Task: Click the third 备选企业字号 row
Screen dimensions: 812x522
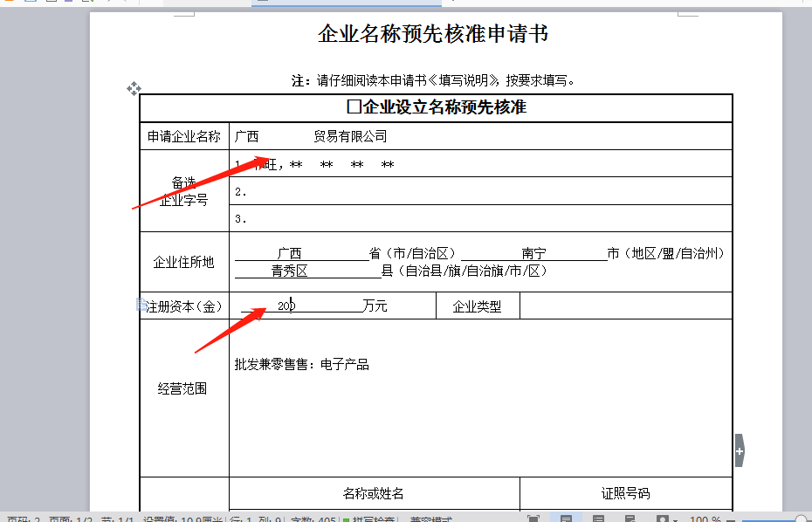Action: pyautogui.click(x=480, y=218)
